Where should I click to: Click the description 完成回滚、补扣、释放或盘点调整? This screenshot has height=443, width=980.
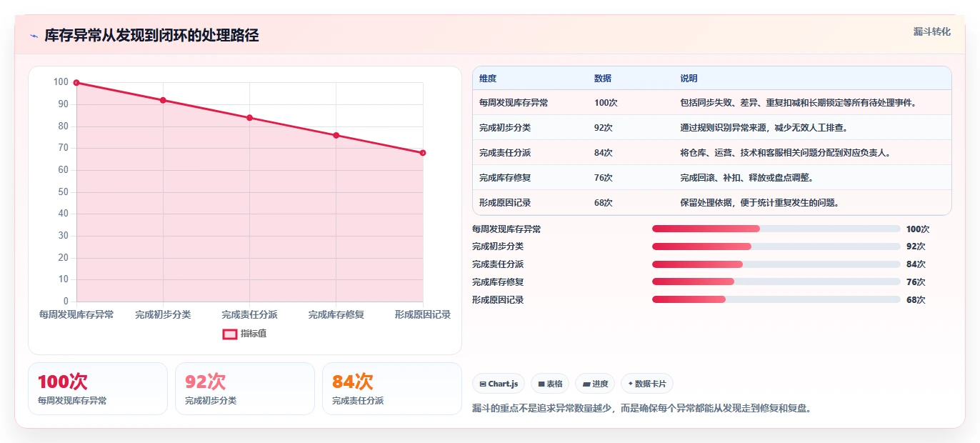746,177
